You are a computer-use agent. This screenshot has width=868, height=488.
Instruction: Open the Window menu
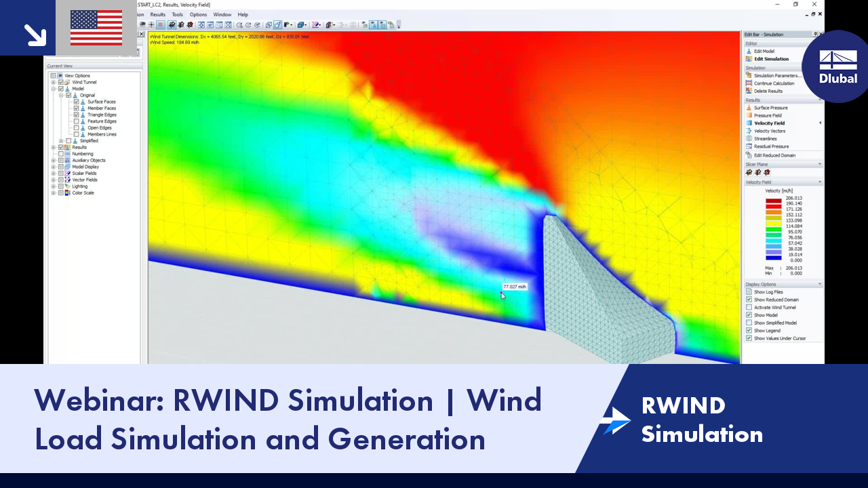(222, 14)
